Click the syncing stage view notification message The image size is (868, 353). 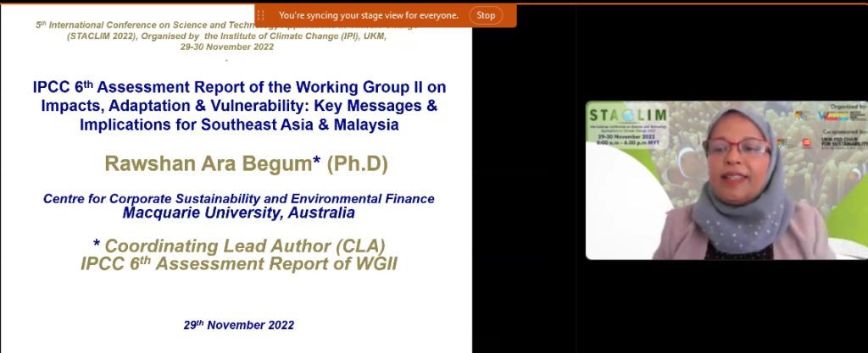[369, 15]
